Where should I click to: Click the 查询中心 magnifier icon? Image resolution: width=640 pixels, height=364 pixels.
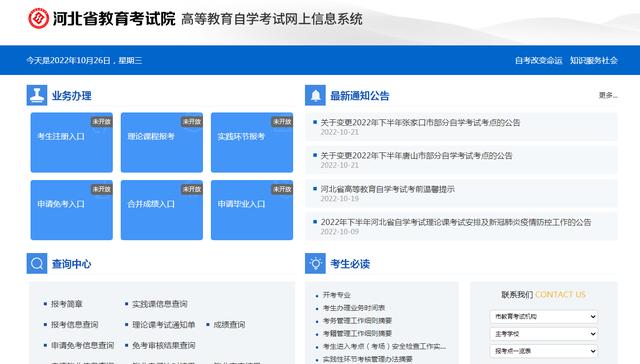[x=37, y=263]
